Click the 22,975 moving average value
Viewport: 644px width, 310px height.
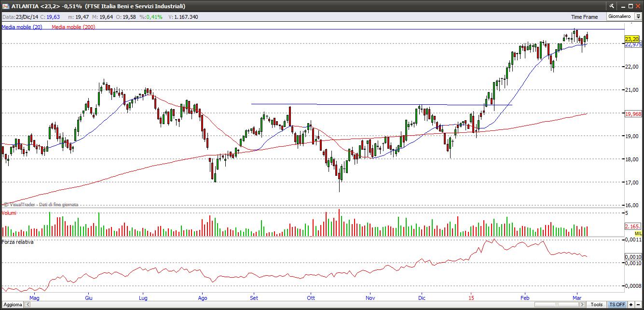point(633,44)
